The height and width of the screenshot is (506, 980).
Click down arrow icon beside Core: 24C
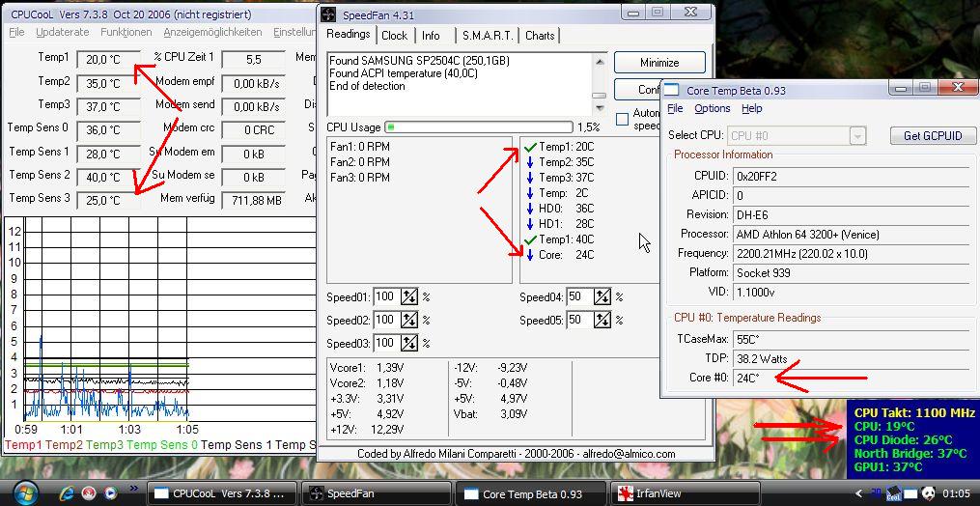529,255
